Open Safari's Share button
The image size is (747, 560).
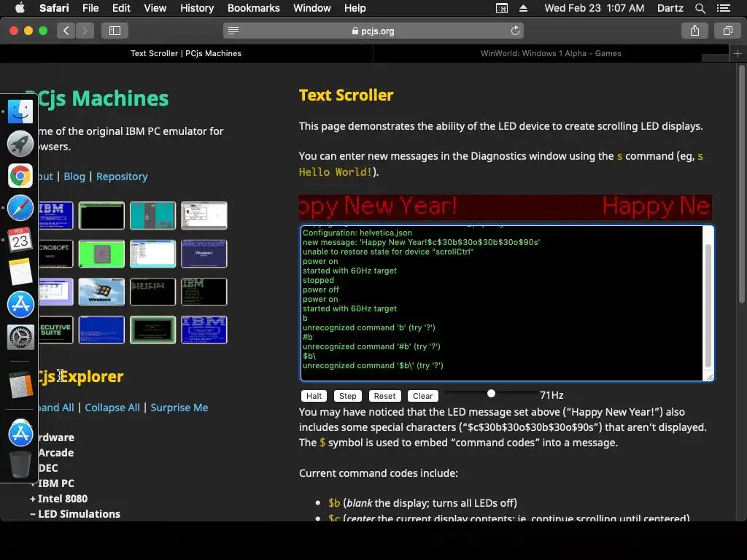(x=694, y=31)
